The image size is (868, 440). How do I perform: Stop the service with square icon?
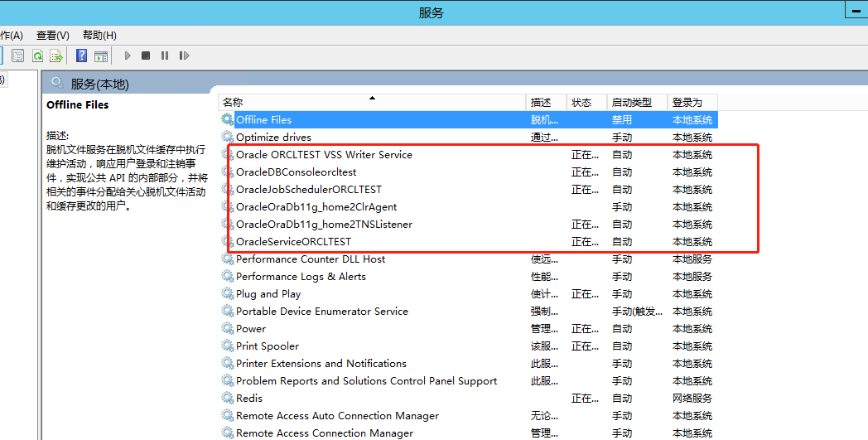coord(146,56)
